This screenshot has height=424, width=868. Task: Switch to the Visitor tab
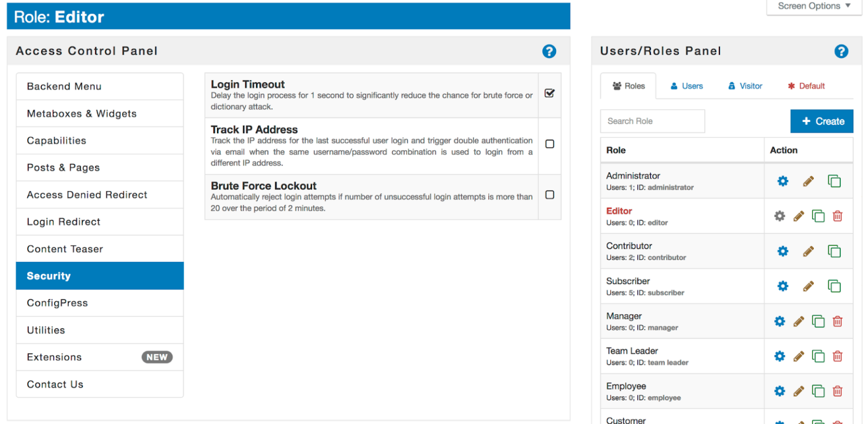[745, 86]
